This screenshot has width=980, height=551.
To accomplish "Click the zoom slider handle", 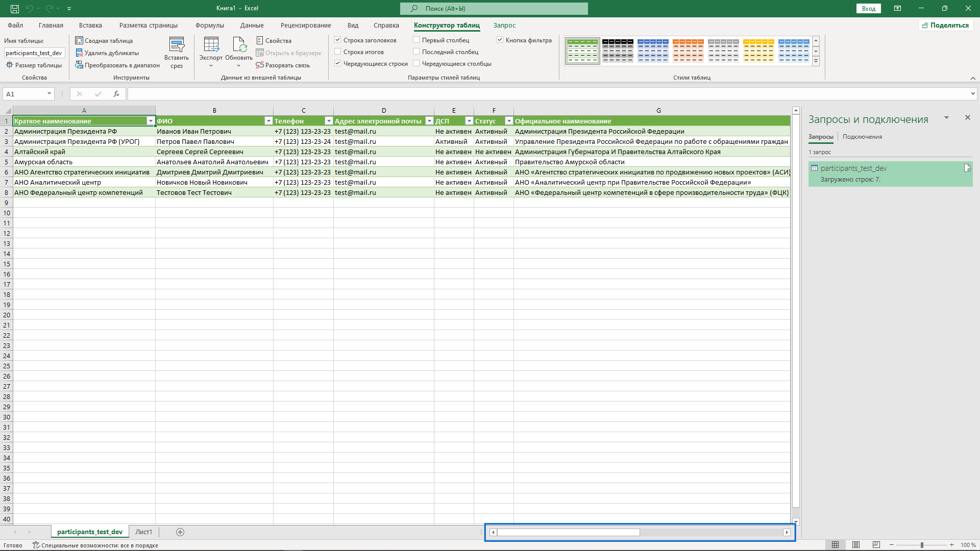I will coord(922,545).
